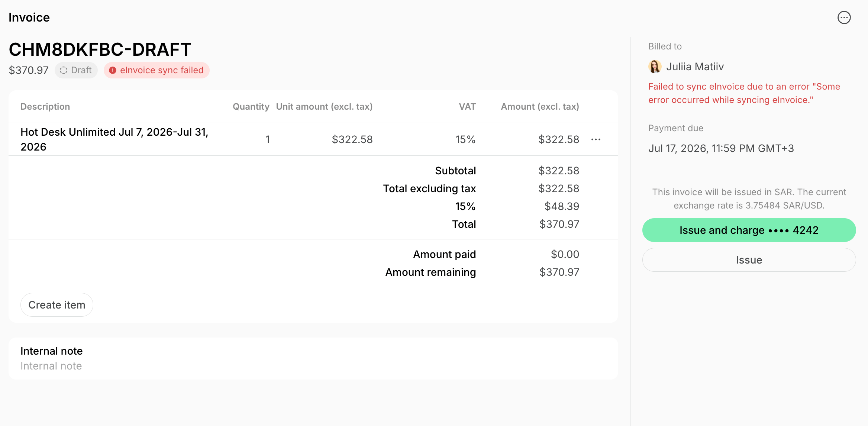
Task: Click Unit amount (excl. tax) column header
Action: (x=324, y=107)
